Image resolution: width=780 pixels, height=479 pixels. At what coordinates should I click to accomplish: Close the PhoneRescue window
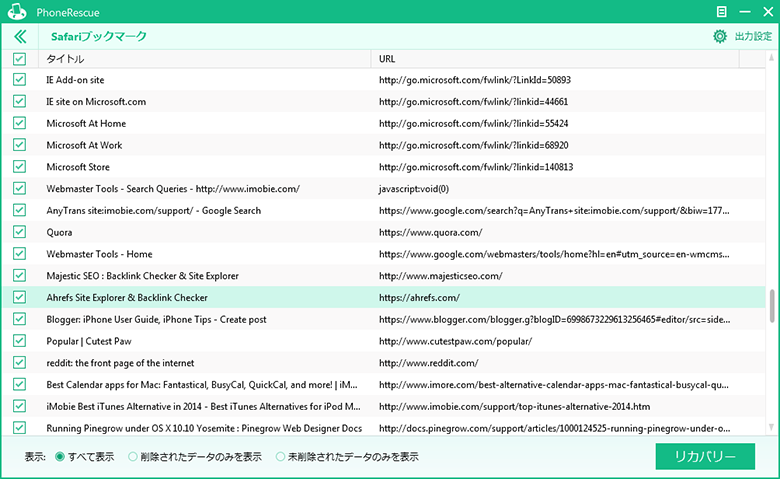pos(768,11)
